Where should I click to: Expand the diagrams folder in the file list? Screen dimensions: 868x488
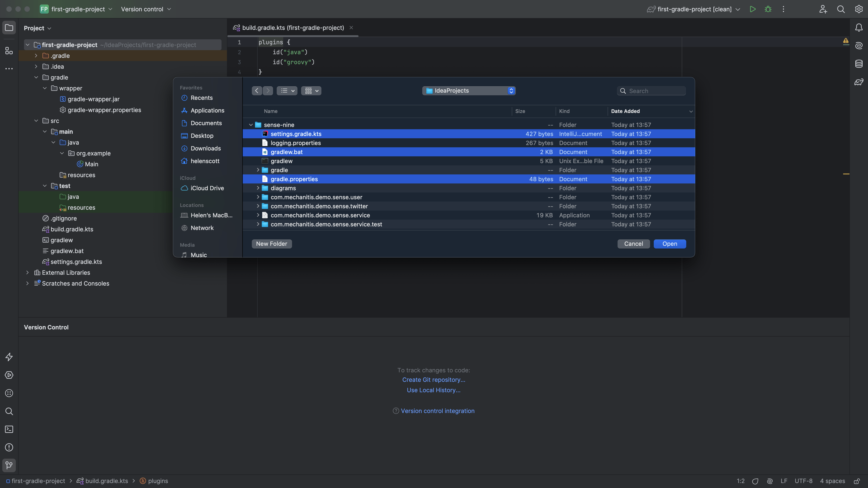258,188
